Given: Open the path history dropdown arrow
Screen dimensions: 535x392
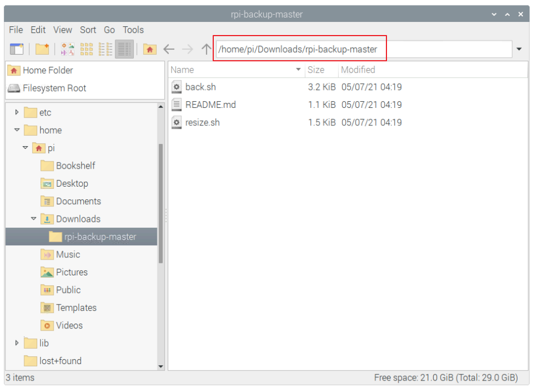Looking at the screenshot, I should pos(519,49).
